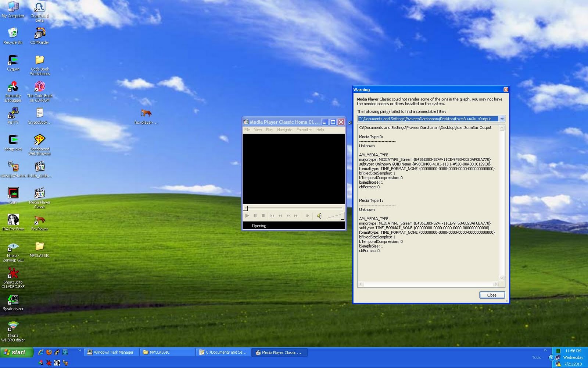
Task: Expand hidden system tray icons arrow
Action: (x=551, y=357)
